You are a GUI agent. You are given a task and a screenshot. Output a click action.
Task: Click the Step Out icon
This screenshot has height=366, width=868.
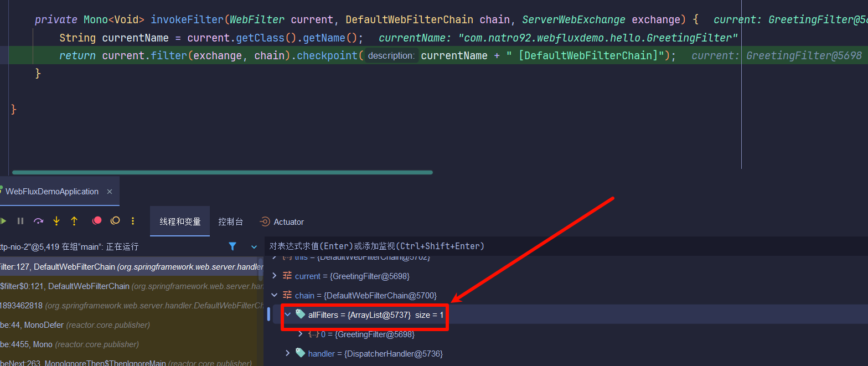[x=74, y=221]
